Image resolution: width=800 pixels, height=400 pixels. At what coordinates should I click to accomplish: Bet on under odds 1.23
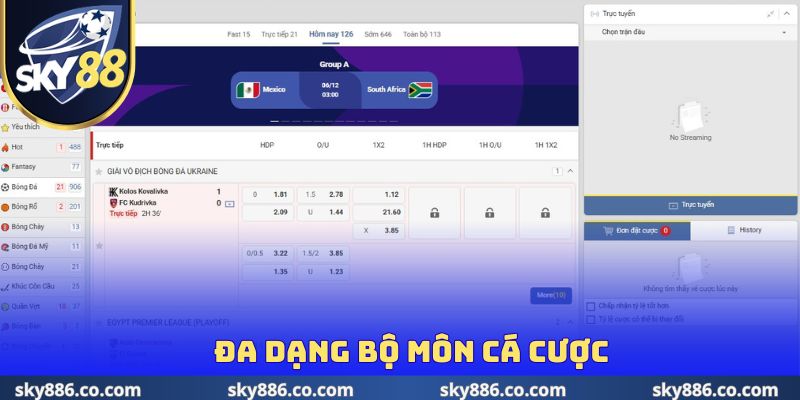[323, 272]
